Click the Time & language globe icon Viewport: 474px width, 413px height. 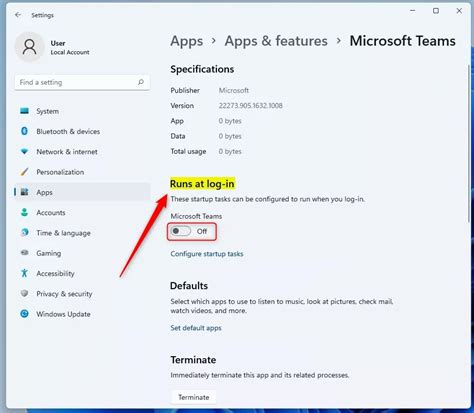coord(24,233)
